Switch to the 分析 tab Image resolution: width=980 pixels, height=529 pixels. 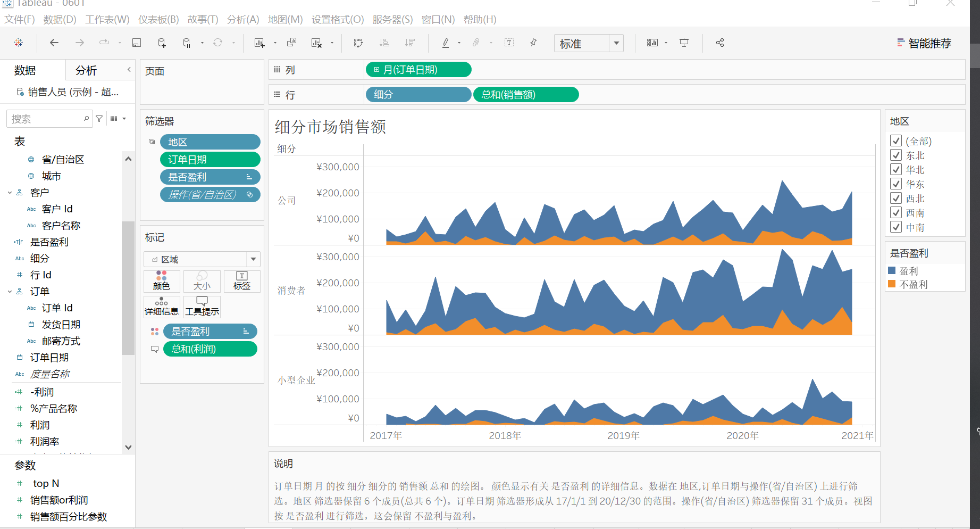86,70
